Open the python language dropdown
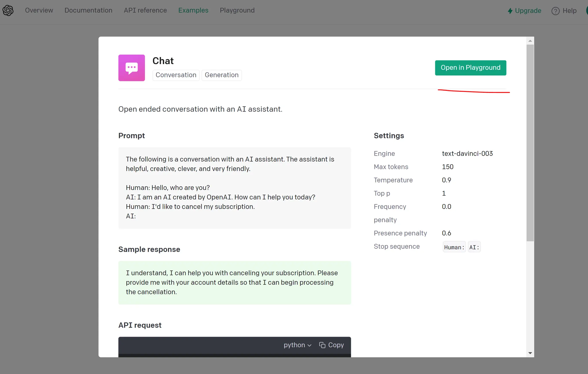Viewport: 588px width, 374px height. (x=297, y=345)
